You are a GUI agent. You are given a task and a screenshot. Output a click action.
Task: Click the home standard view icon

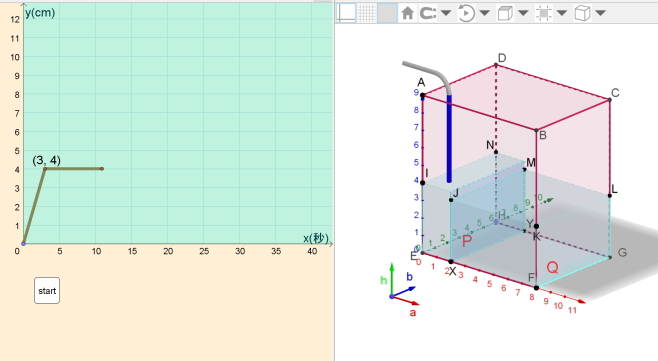tap(407, 13)
